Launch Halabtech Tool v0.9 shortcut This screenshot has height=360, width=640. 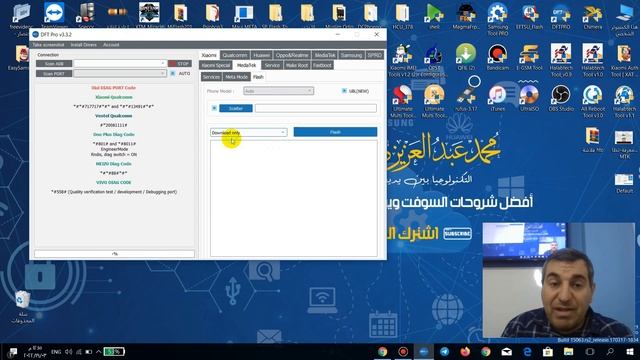[561, 60]
